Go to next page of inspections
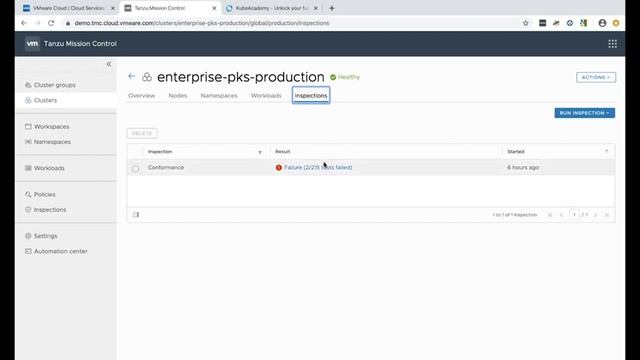640x360 pixels. [x=596, y=215]
